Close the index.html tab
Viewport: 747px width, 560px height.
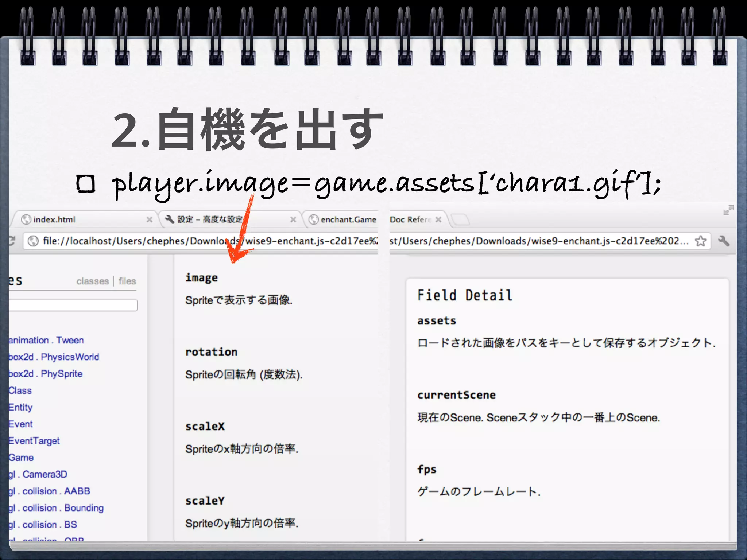149,219
